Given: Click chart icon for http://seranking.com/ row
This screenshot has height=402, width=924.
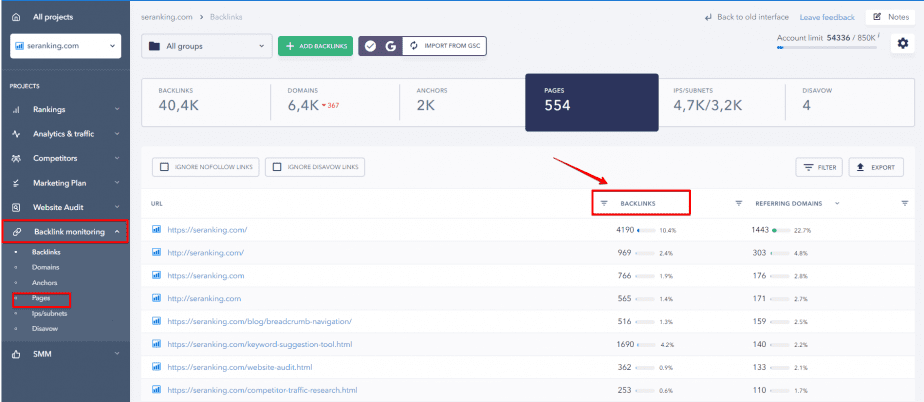Looking at the screenshot, I should coord(157,252).
